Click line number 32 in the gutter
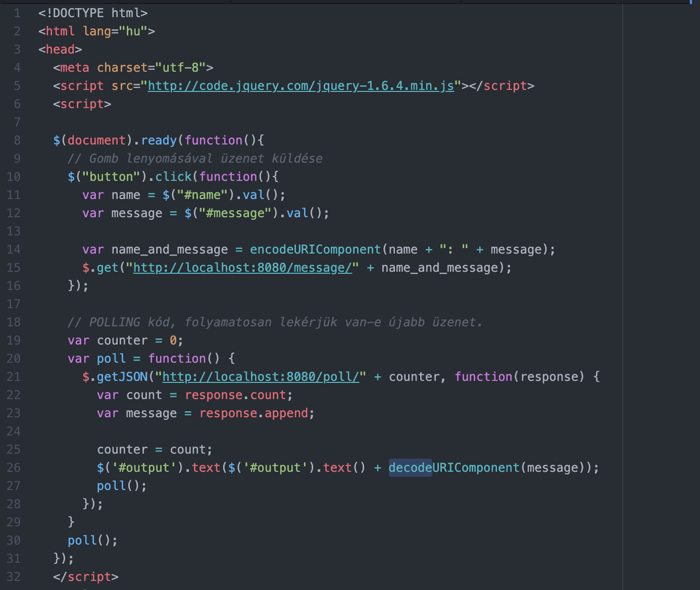 coord(14,577)
